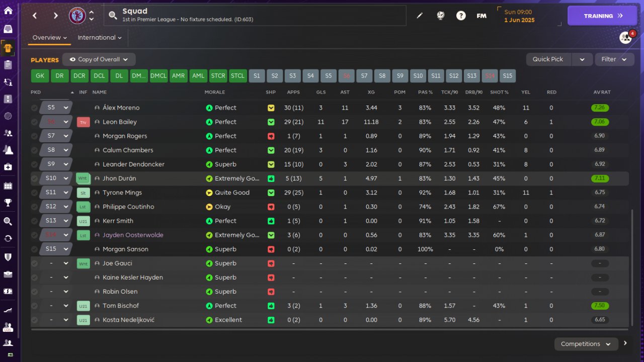Go back with the left arrow

pos(35,16)
